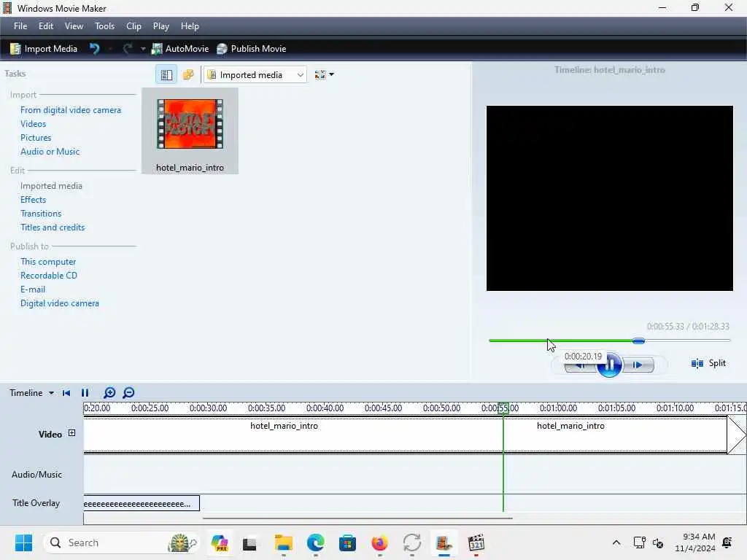Viewport: 747px width, 560px height.
Task: Toggle the Tasks pane view icon
Action: pyautogui.click(x=166, y=75)
